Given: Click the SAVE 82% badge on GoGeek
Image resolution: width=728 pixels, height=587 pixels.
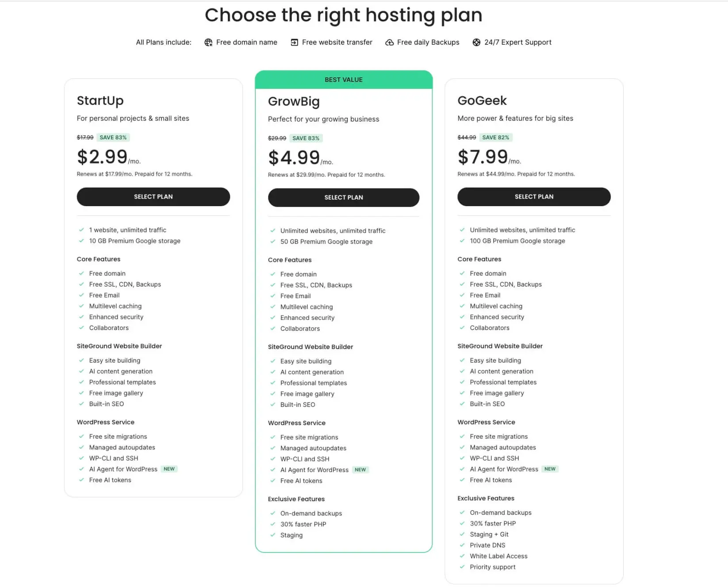Looking at the screenshot, I should tap(496, 137).
